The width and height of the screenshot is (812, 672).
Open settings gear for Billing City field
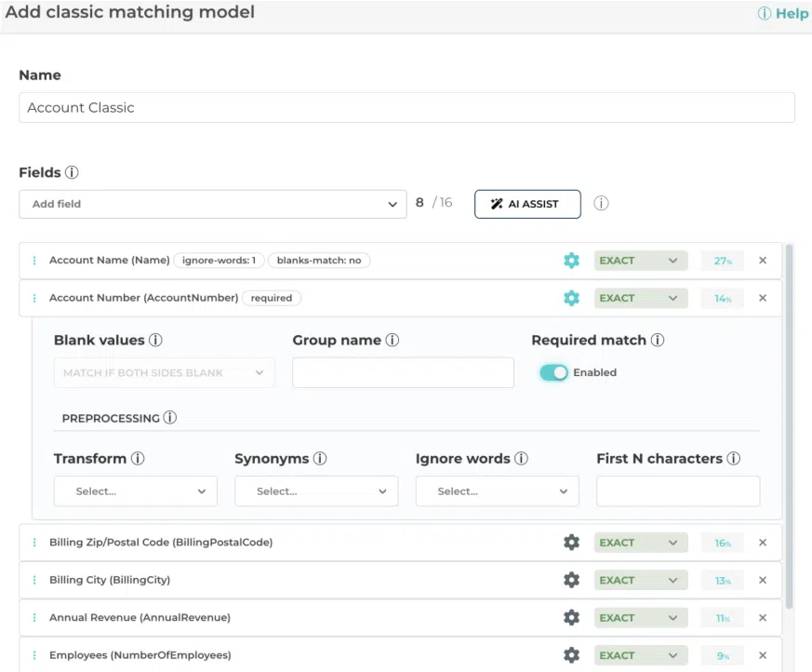[571, 580]
